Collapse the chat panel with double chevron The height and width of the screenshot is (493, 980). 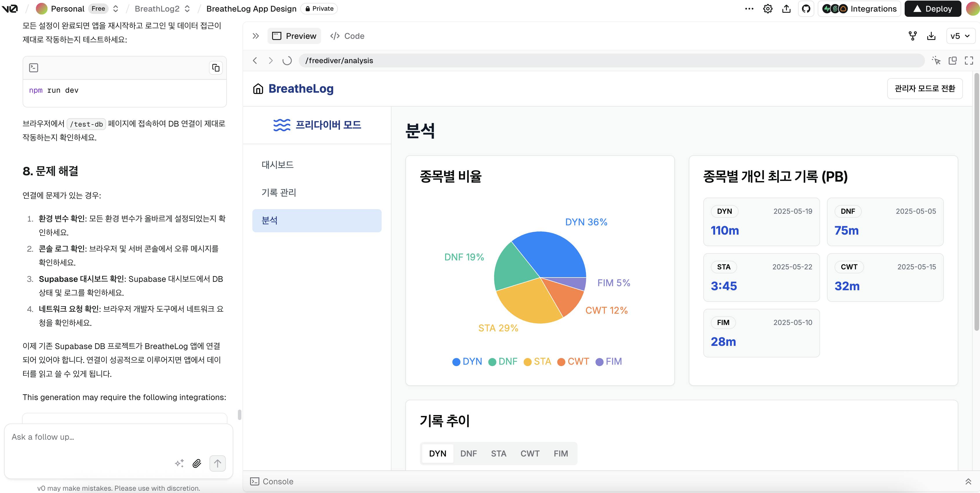coord(256,36)
